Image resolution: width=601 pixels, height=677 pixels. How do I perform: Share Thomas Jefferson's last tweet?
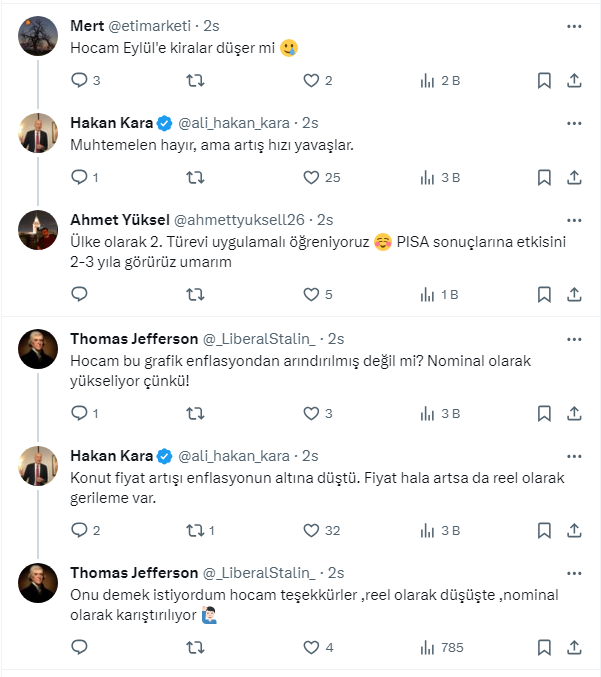575,648
